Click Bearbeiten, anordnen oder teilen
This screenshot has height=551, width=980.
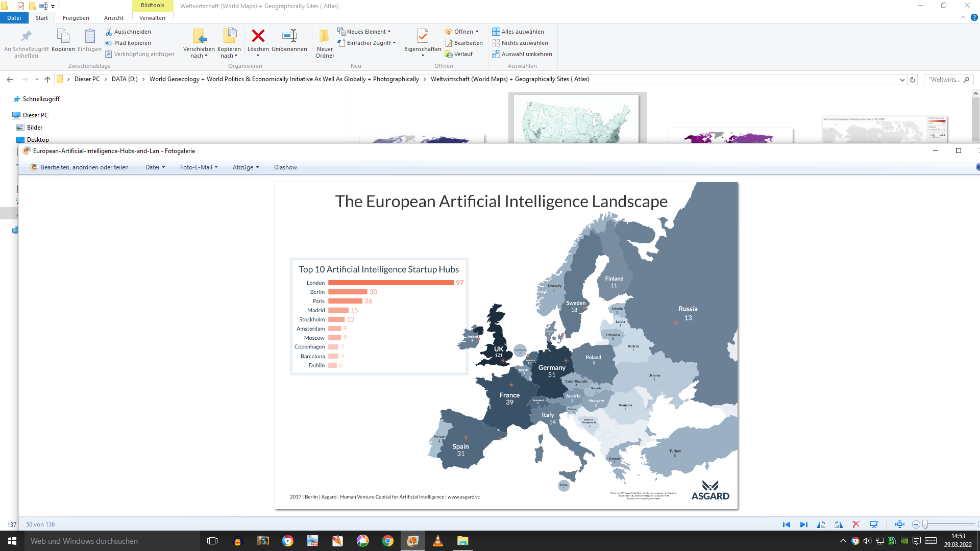(x=80, y=167)
